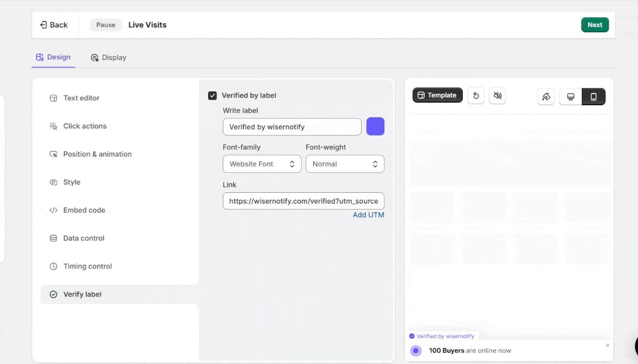Image resolution: width=638 pixels, height=364 pixels.
Task: Open the Font-family Website Font dropdown
Action: [262, 164]
